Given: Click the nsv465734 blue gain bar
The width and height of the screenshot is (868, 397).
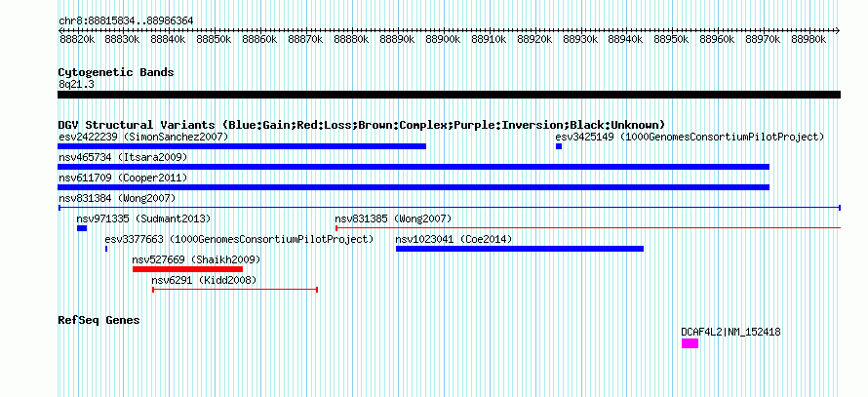Looking at the screenshot, I should pyautogui.click(x=414, y=167).
